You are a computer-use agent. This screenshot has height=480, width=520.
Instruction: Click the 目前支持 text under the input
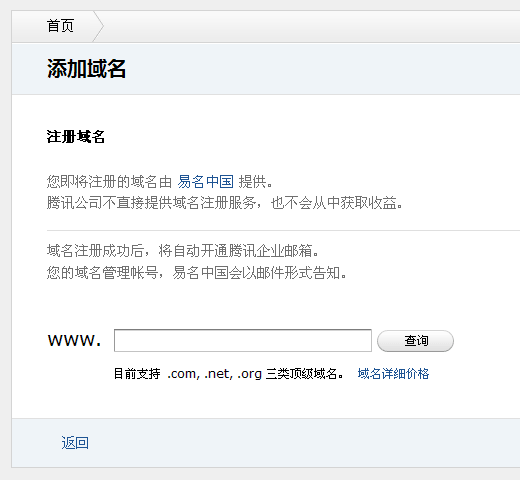pos(137,374)
